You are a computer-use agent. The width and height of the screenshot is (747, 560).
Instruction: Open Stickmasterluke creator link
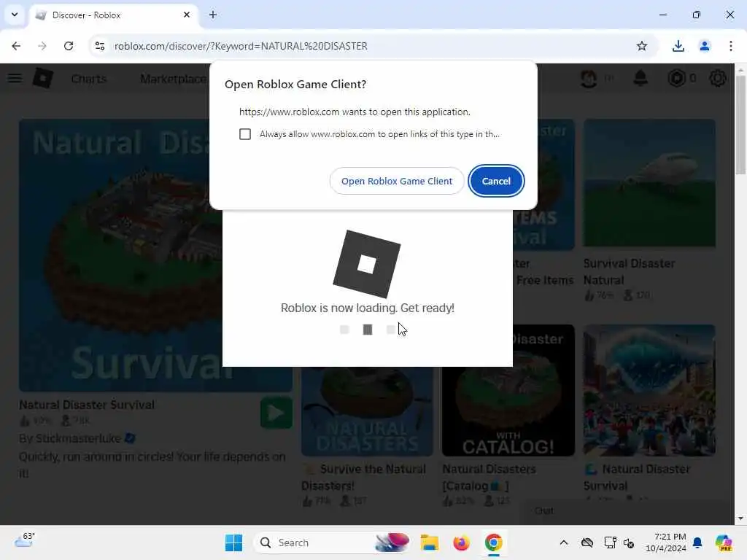coord(78,438)
